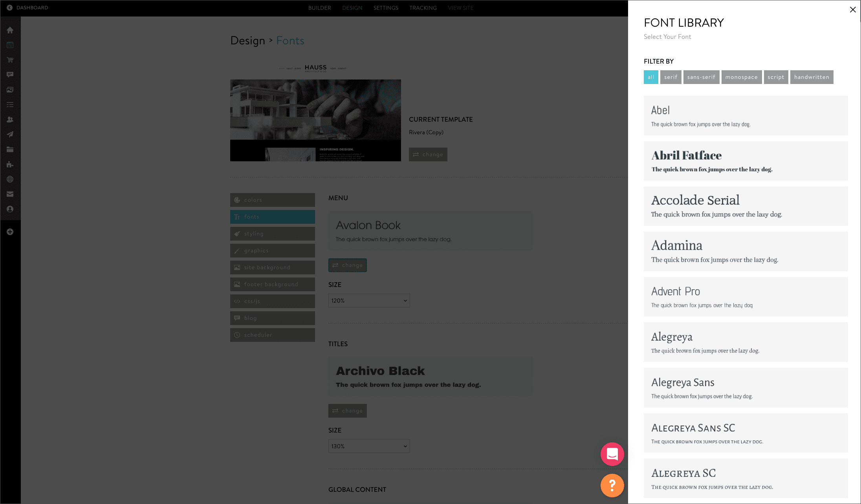This screenshot has height=504, width=861.
Task: Open the Builder tab
Action: [x=319, y=8]
